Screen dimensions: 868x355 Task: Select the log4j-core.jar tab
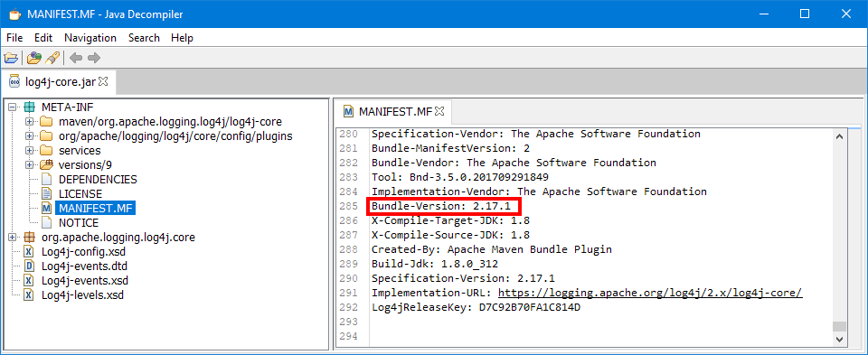58,82
